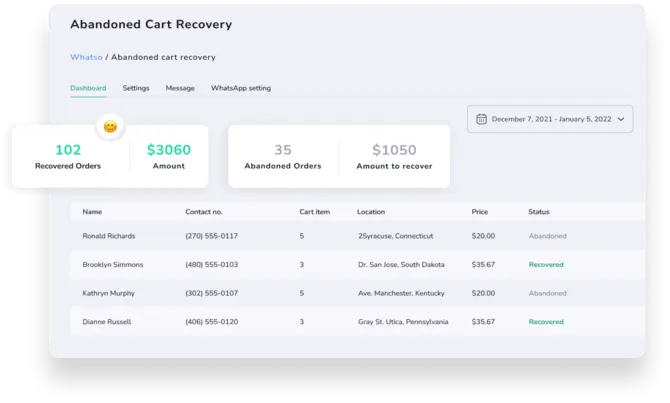Click phone number (406) 555-0120

click(x=212, y=322)
